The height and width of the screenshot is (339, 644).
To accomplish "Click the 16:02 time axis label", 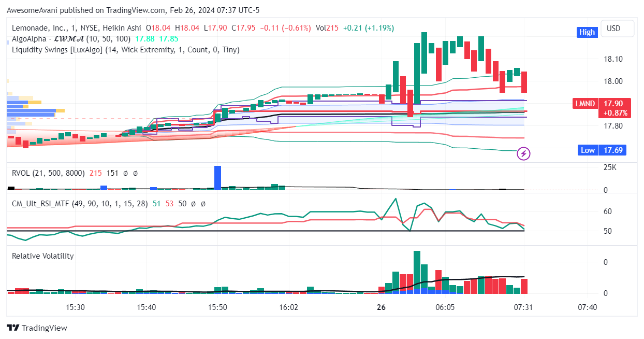I will click(288, 307).
